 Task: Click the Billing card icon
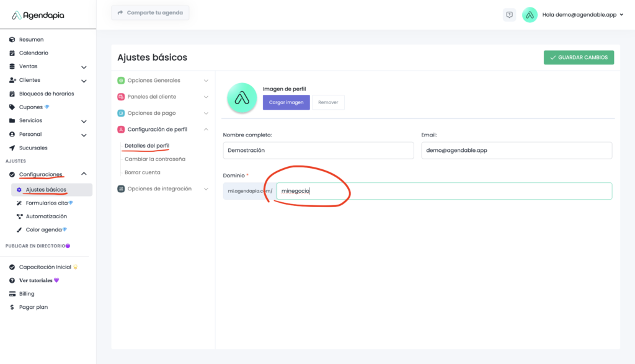point(12,294)
